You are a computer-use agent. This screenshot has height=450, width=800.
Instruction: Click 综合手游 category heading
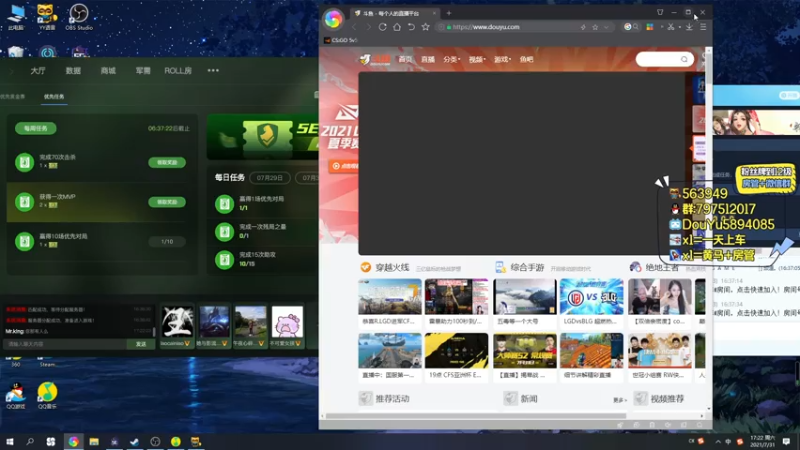tap(527, 267)
